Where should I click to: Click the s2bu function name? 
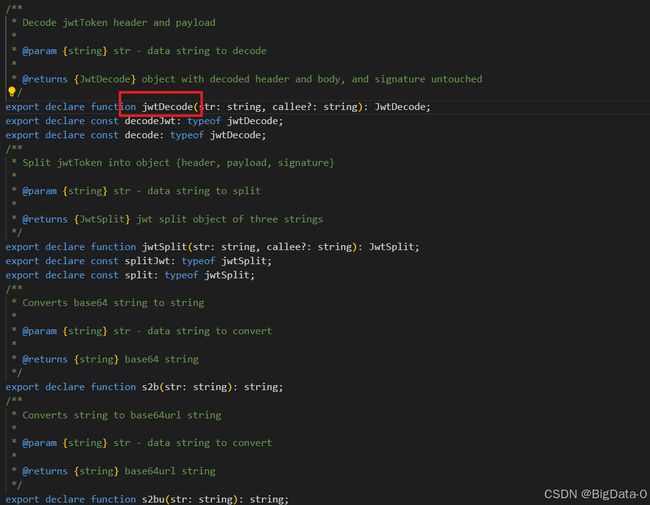(x=153, y=499)
